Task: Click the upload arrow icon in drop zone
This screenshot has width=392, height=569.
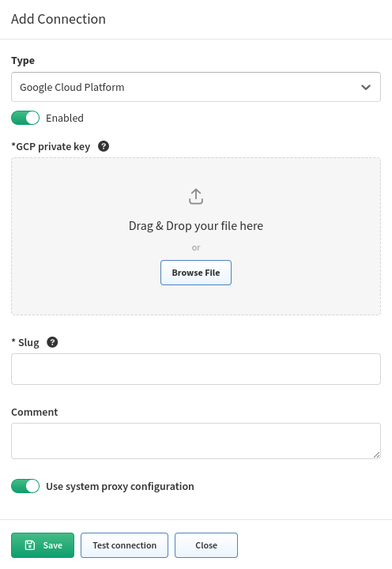Action: coord(196,196)
